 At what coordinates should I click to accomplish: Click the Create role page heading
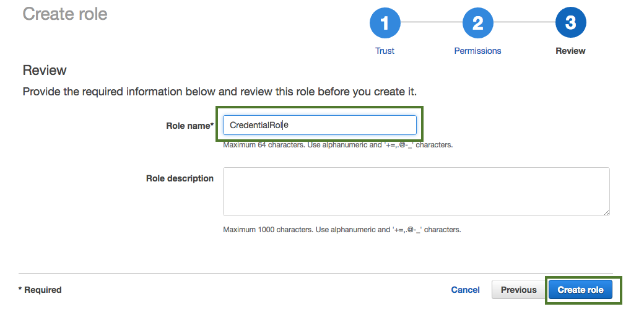(x=65, y=14)
